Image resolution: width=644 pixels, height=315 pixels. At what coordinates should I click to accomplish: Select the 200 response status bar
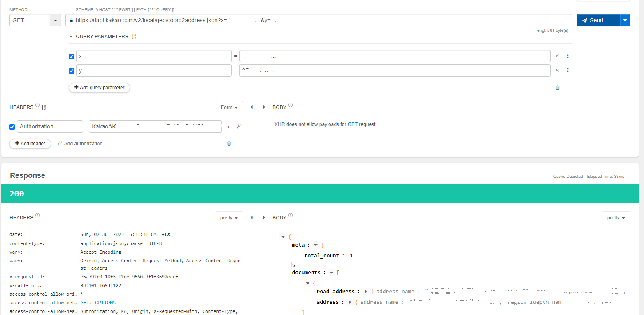pyautogui.click(x=320, y=194)
